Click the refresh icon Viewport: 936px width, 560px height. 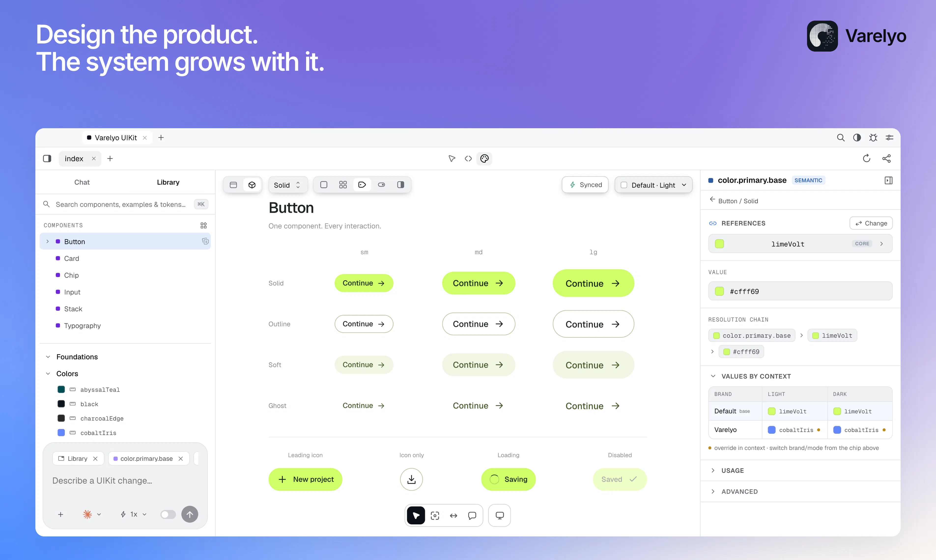866,158
